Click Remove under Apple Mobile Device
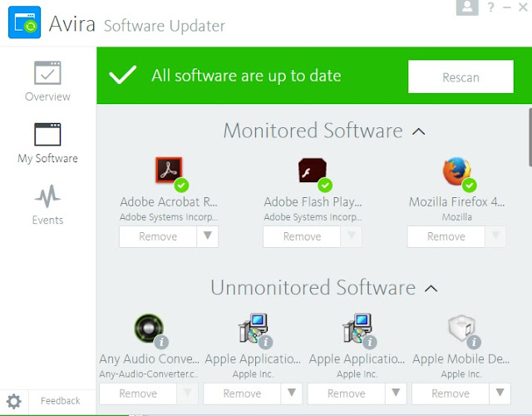Viewport: 532px width, 416px height. click(x=451, y=394)
